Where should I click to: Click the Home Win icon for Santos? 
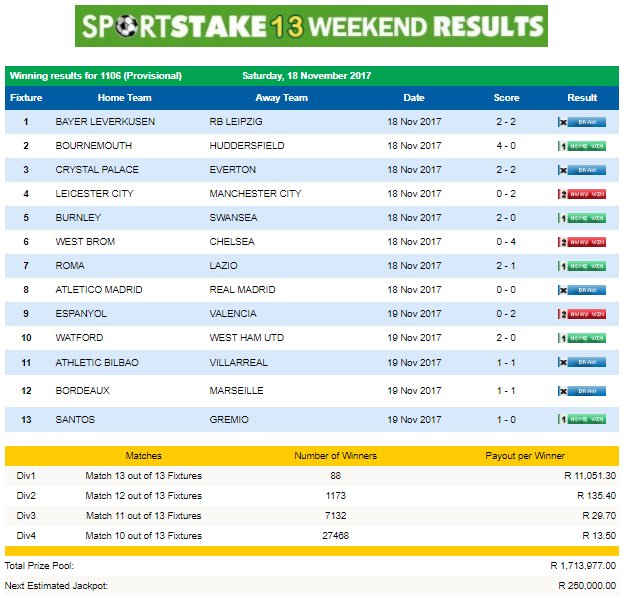pyautogui.click(x=582, y=419)
